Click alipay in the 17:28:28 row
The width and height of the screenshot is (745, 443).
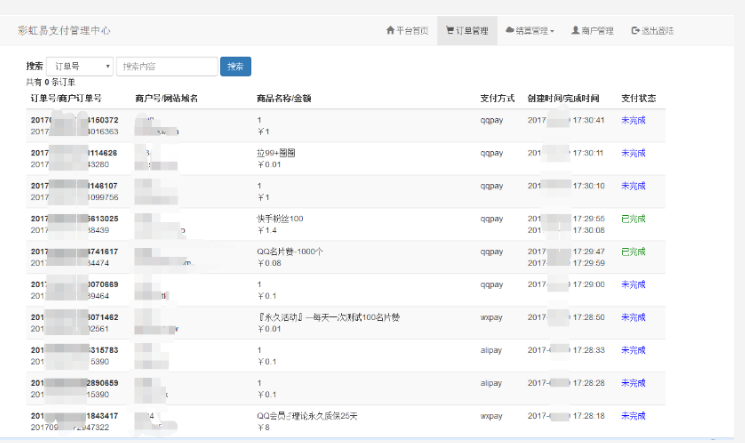point(491,383)
